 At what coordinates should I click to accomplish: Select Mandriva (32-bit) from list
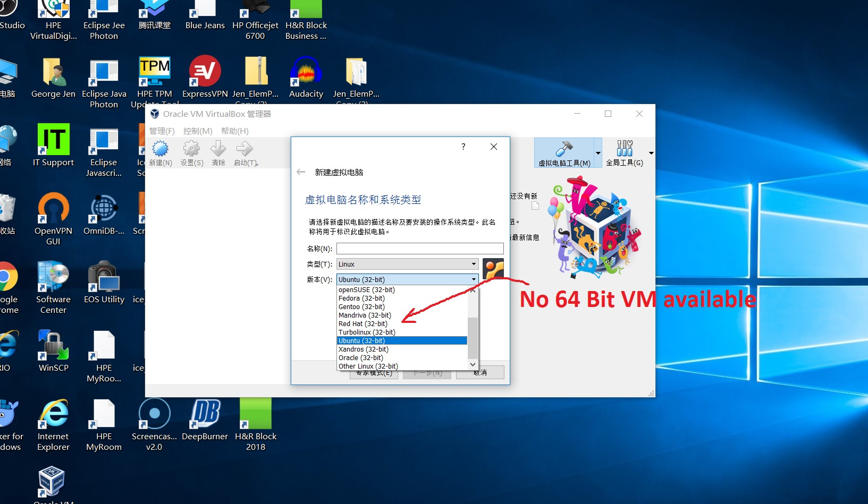tap(402, 315)
